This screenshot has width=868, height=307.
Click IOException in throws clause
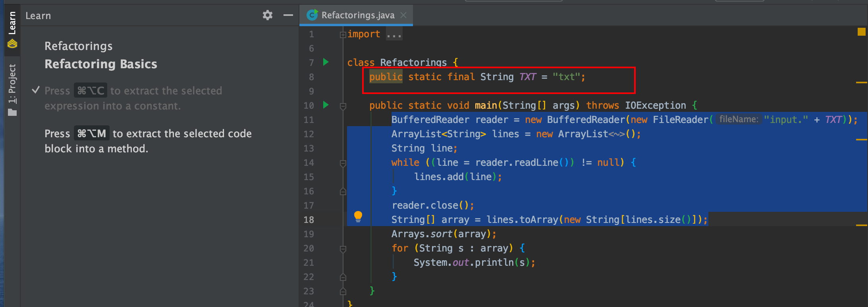click(656, 105)
